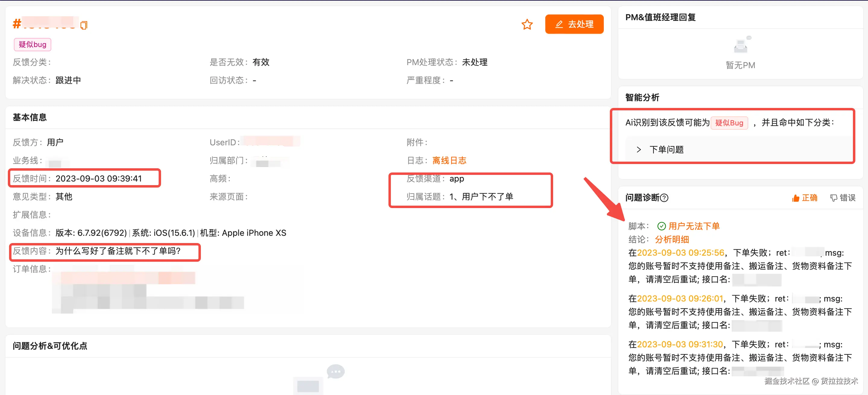This screenshot has height=395, width=868.
Task: Star this feedback ticket as favorite
Action: pos(527,24)
